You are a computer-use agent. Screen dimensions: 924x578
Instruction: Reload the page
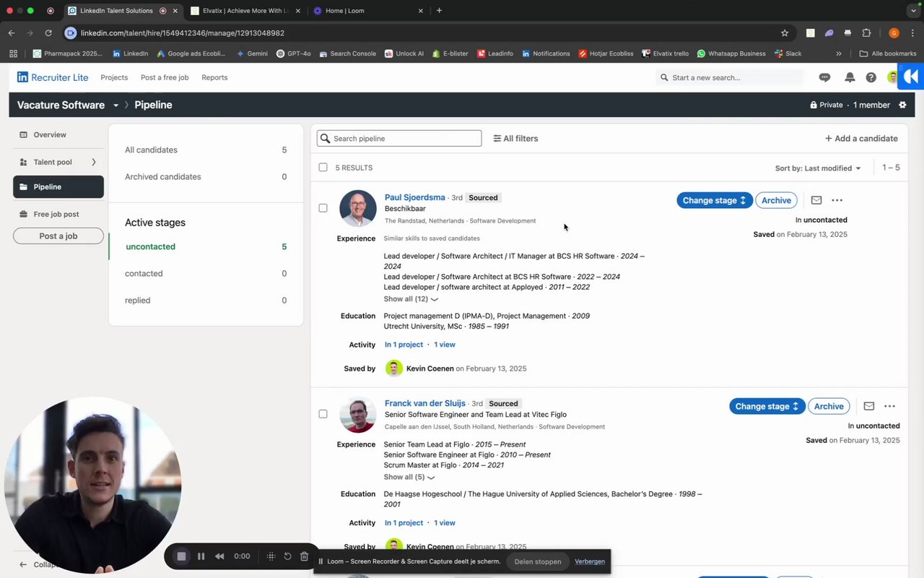pos(48,33)
